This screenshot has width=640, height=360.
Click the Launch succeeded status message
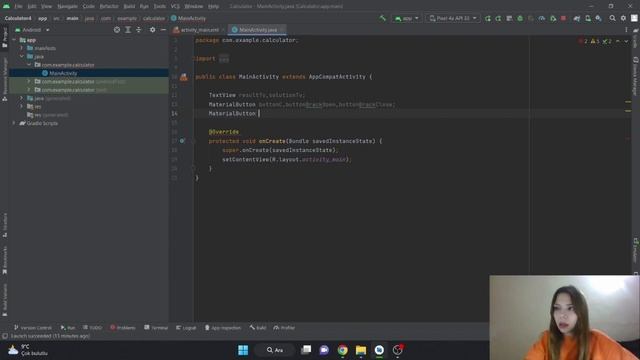point(50,336)
